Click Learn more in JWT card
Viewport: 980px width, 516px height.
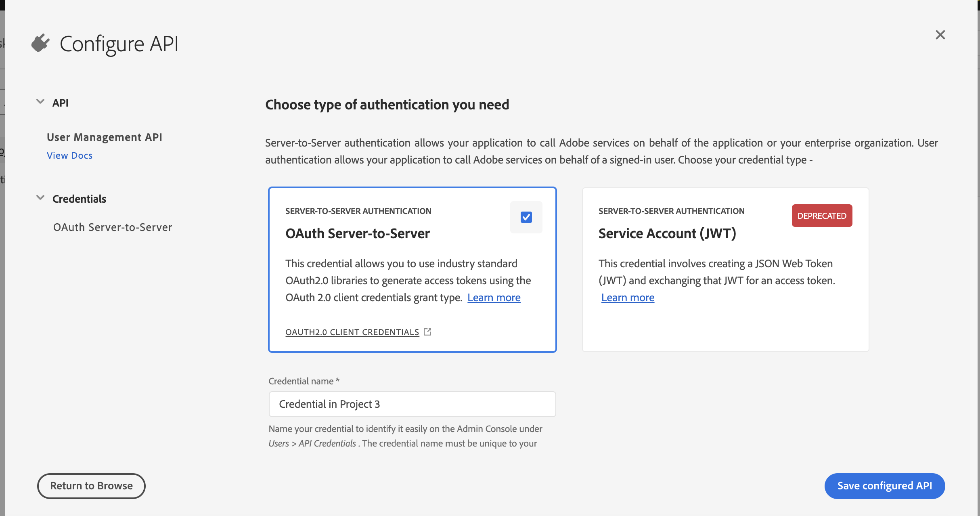[x=628, y=298]
